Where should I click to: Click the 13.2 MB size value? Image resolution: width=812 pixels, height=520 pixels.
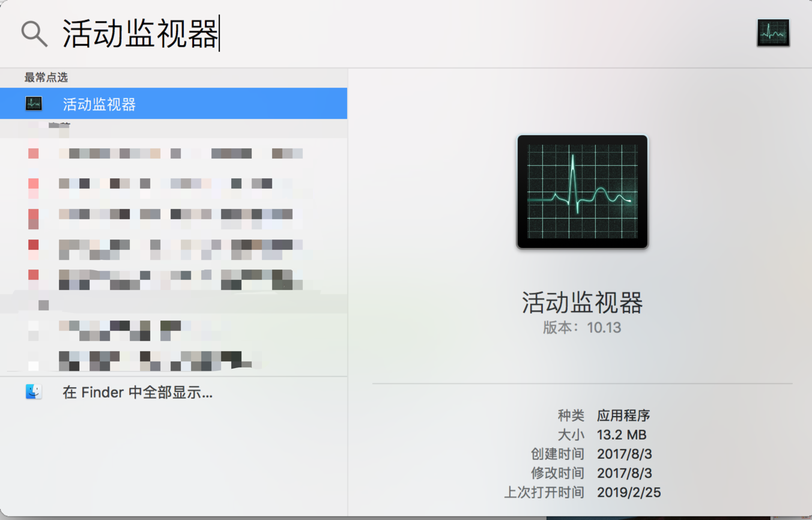pyautogui.click(x=622, y=435)
